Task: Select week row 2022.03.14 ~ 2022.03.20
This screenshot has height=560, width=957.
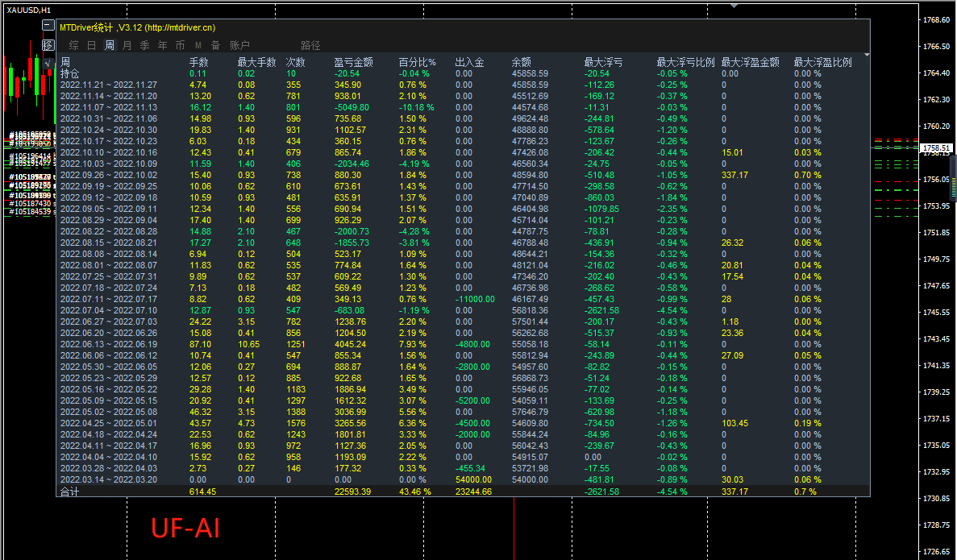Action: 109,479
